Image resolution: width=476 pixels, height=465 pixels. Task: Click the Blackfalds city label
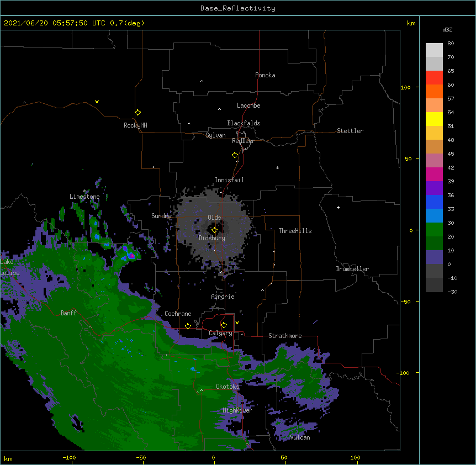(x=244, y=123)
